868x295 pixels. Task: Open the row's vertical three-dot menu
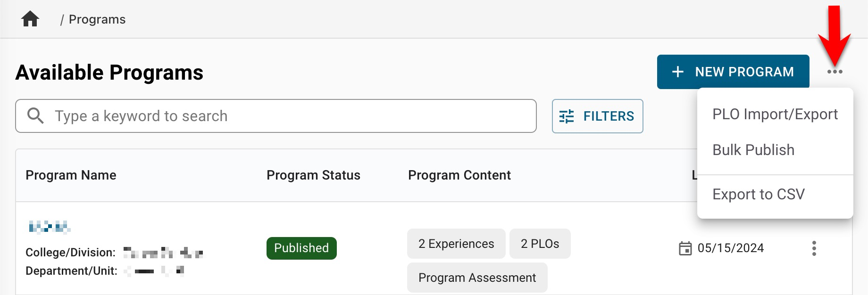tap(814, 248)
